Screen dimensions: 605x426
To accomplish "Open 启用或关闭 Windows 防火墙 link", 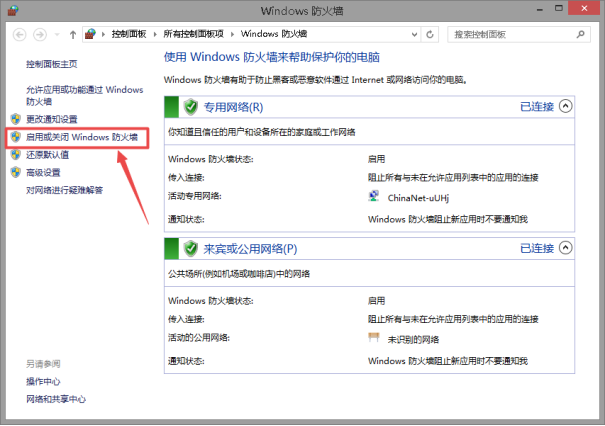I will (x=82, y=137).
